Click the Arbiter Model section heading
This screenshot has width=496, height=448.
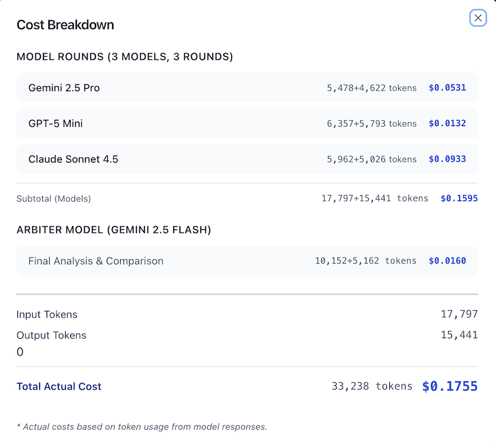113,230
